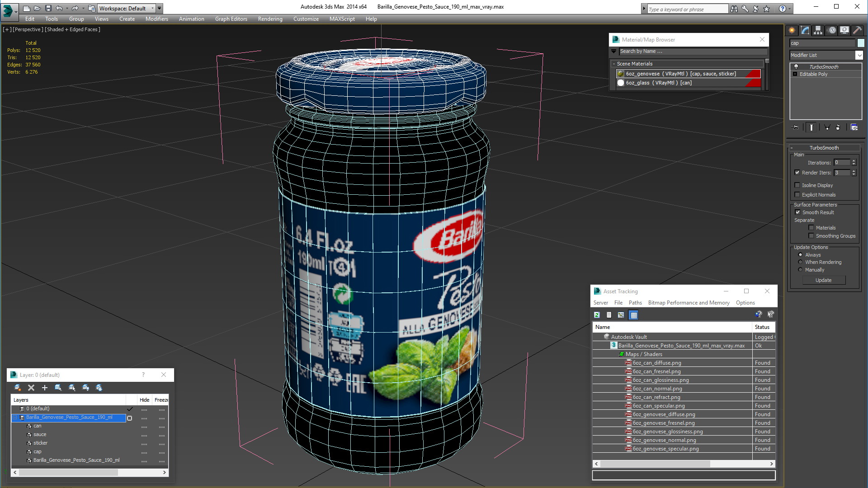Open the Graph Editors menu
Screen dimensions: 868x488
point(231,19)
